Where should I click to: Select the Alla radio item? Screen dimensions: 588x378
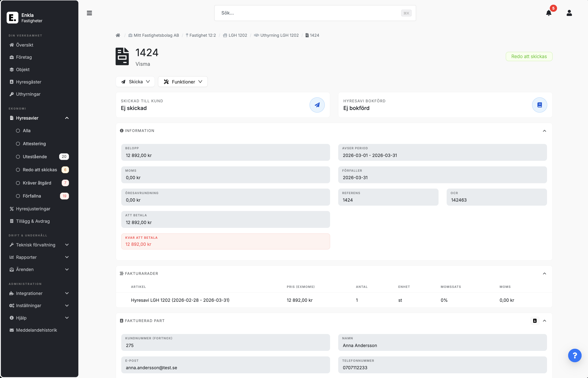tap(26, 130)
